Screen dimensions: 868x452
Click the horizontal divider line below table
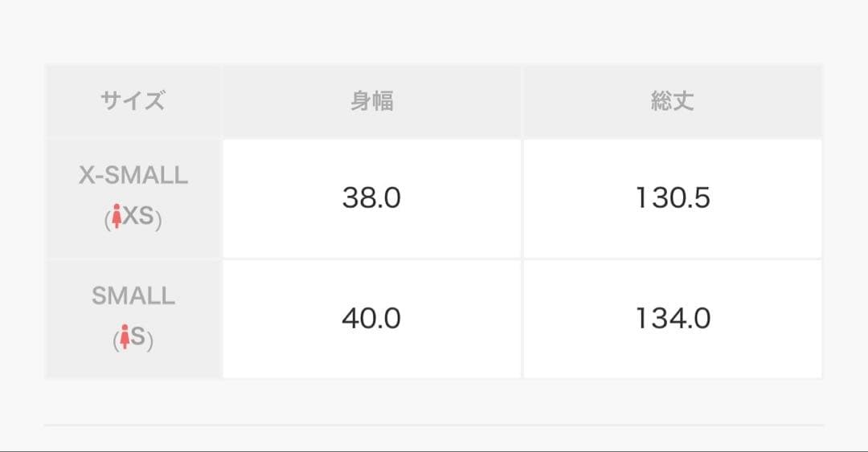point(434,425)
